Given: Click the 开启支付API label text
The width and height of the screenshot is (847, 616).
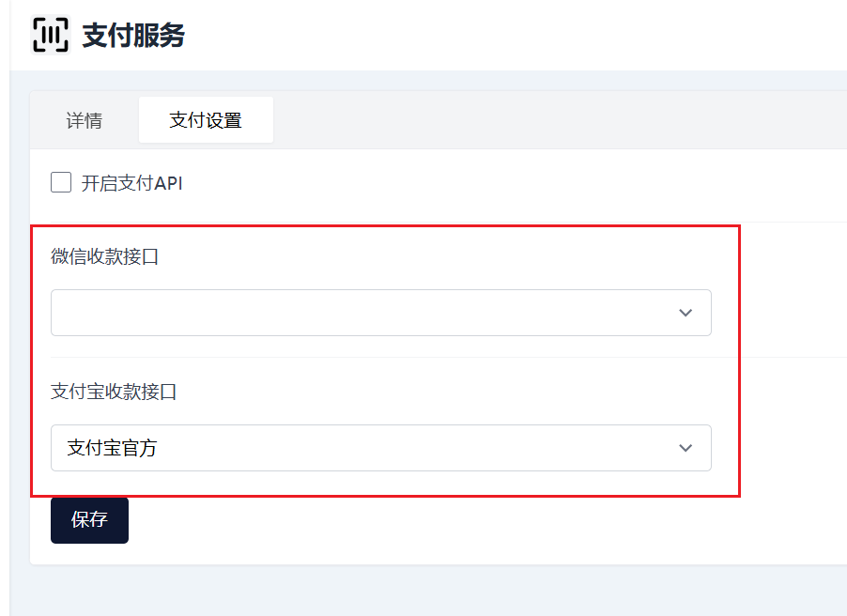Looking at the screenshot, I should click(132, 183).
